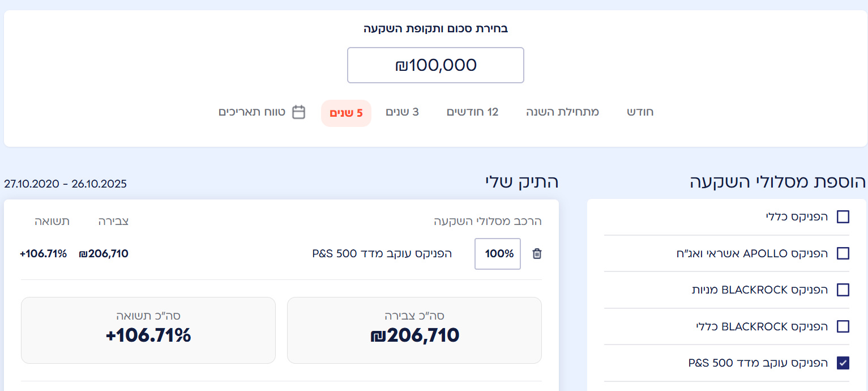Switch to מתחילת השנה period
This screenshot has width=868, height=391.
pos(562,112)
